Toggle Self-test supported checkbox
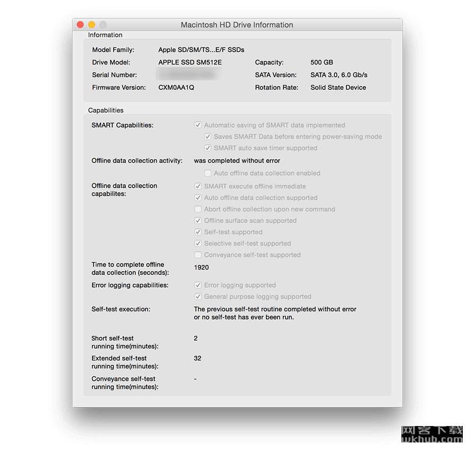This screenshot has height=453, width=476. click(198, 232)
